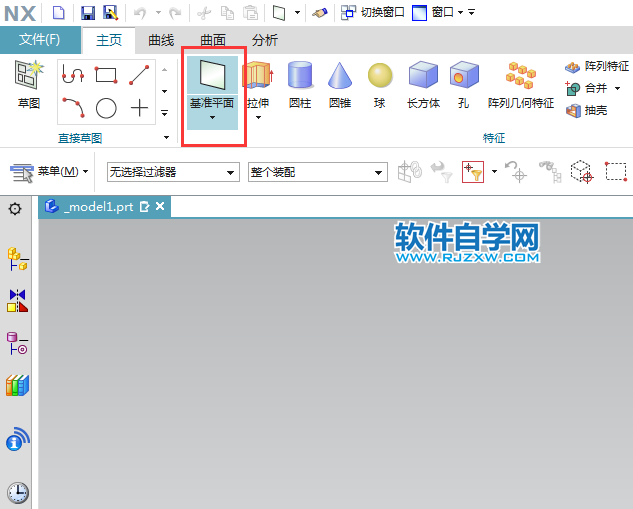Open the Constraint Navigator sidebar icon
This screenshot has height=509, width=633.
[18, 301]
